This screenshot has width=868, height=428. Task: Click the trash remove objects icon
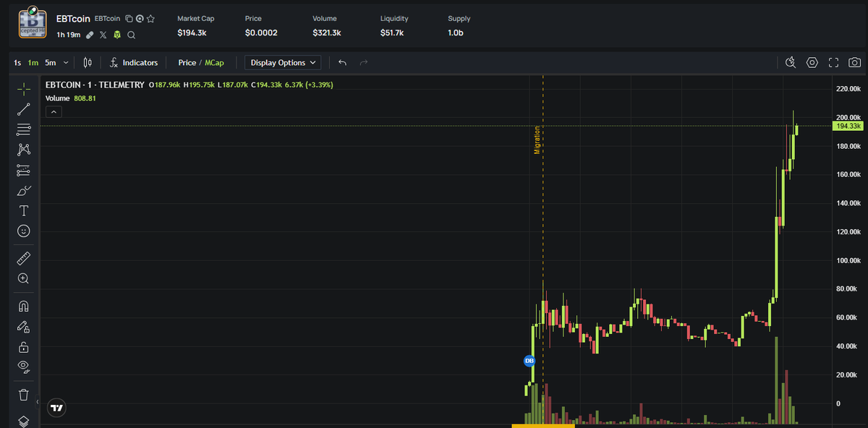click(x=23, y=395)
